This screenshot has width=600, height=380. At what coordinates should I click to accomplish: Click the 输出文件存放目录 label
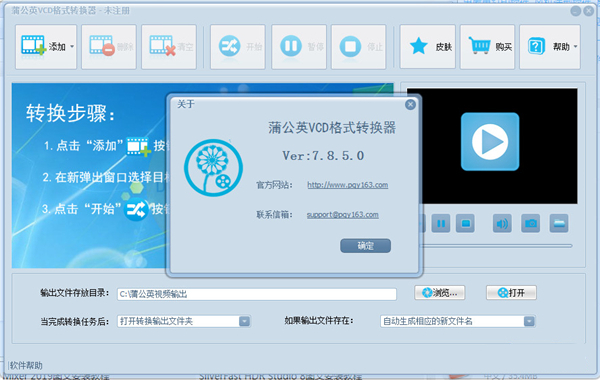coord(75,293)
